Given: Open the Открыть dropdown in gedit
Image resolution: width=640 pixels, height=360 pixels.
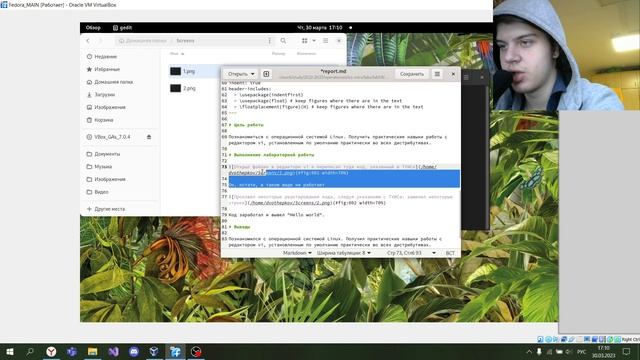Looking at the screenshot, I should pyautogui.click(x=241, y=74).
